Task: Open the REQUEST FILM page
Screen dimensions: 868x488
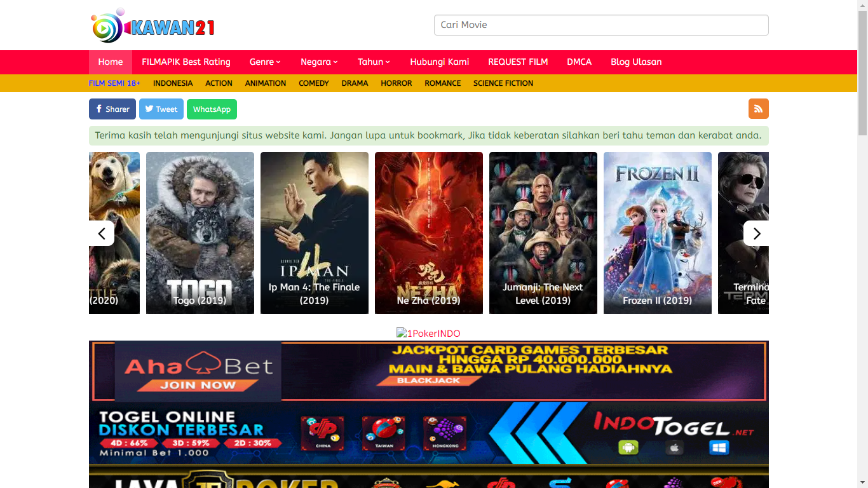Action: pos(518,62)
